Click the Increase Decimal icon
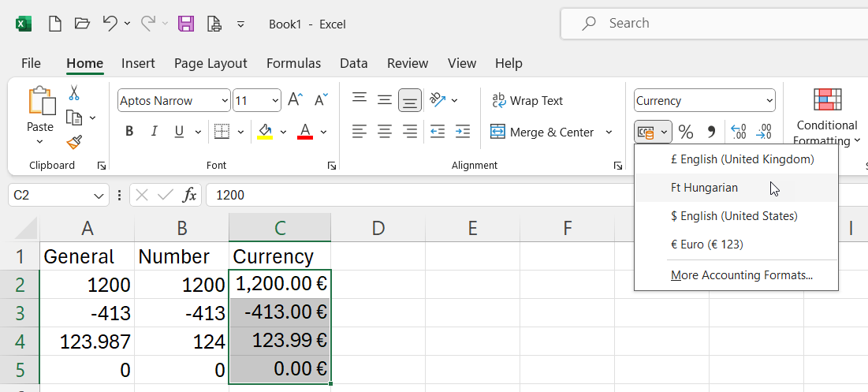Viewport: 868px width, 392px height. tap(738, 132)
